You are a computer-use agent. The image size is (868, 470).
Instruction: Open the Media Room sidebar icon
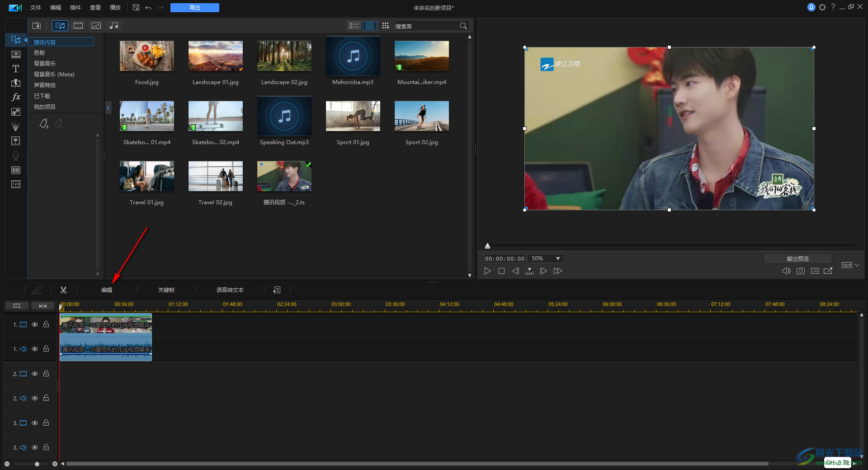[x=16, y=40]
